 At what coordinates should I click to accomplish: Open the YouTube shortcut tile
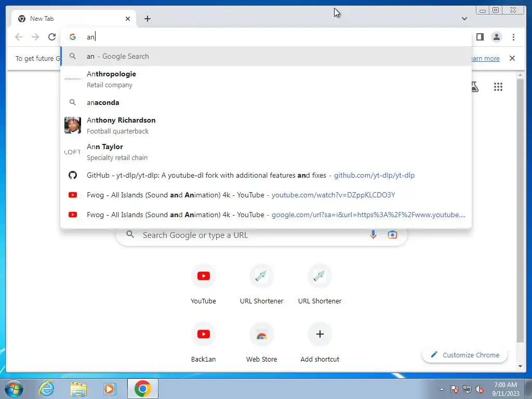pos(203,285)
